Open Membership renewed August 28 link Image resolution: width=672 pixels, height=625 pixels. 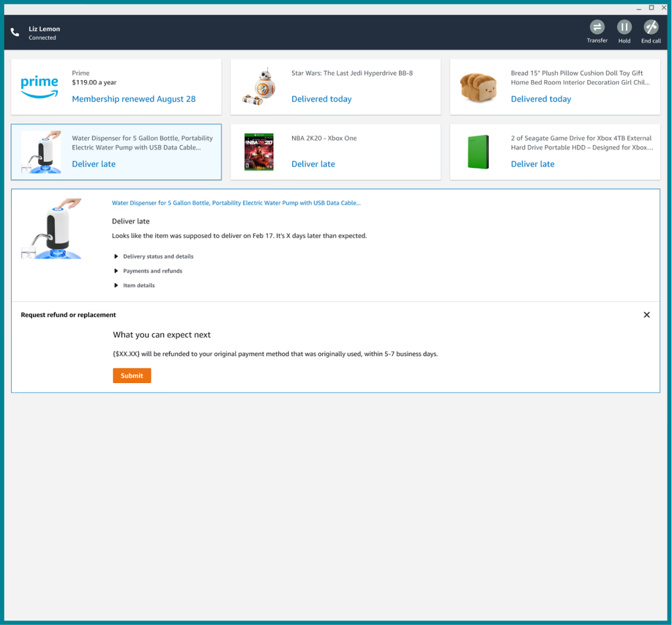(134, 99)
